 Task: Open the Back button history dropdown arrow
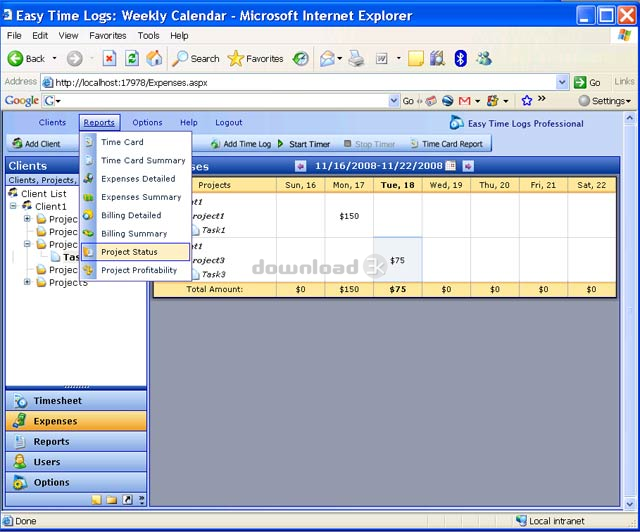[54, 59]
